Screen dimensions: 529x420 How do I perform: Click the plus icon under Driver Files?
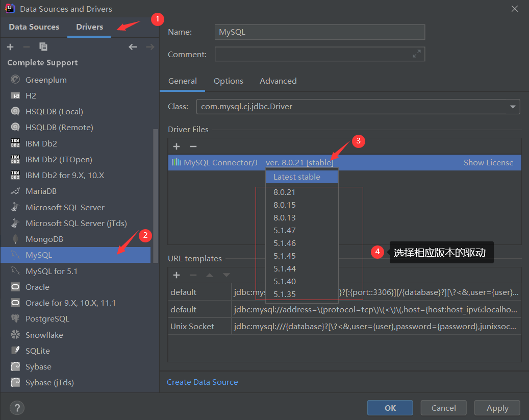coord(176,146)
